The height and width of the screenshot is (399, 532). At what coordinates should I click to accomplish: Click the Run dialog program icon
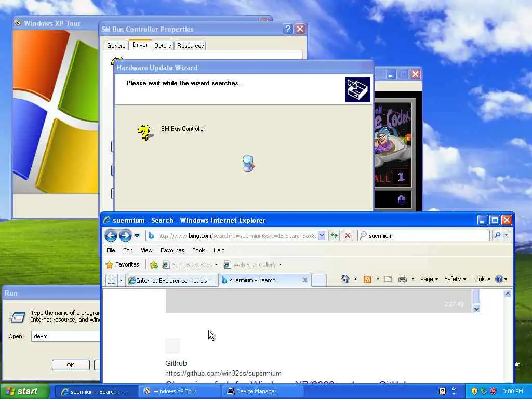[17, 317]
